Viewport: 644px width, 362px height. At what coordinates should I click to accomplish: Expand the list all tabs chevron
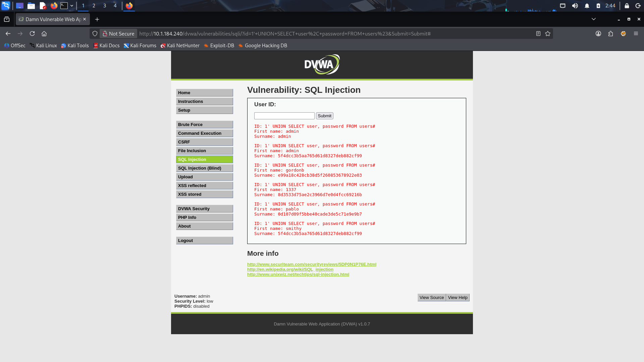(x=594, y=19)
